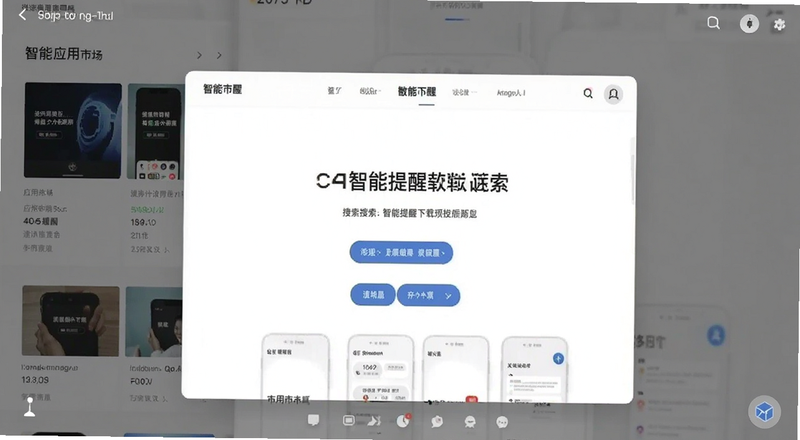This screenshot has height=440, width=800.
Task: Open the smiling person thumbnail in the bottom row
Action: [154, 322]
